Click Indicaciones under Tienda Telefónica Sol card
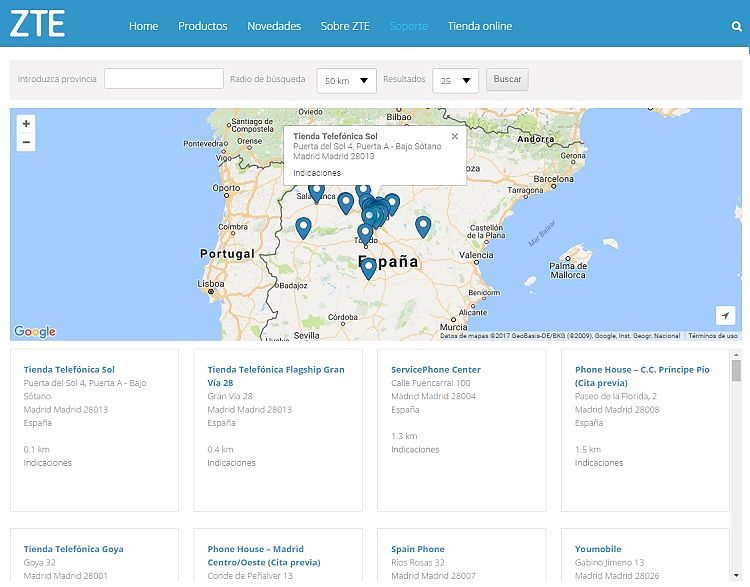Viewport: 750px width, 587px height. (x=47, y=463)
